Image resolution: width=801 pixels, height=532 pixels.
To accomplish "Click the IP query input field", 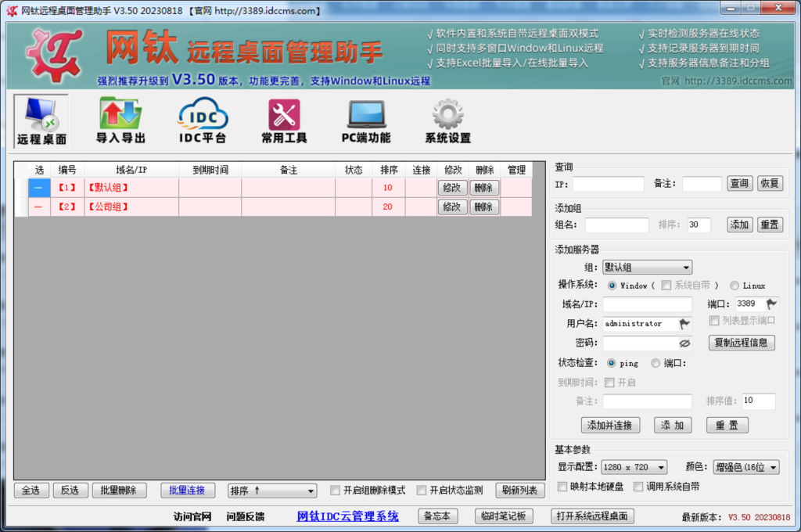I will pos(609,183).
